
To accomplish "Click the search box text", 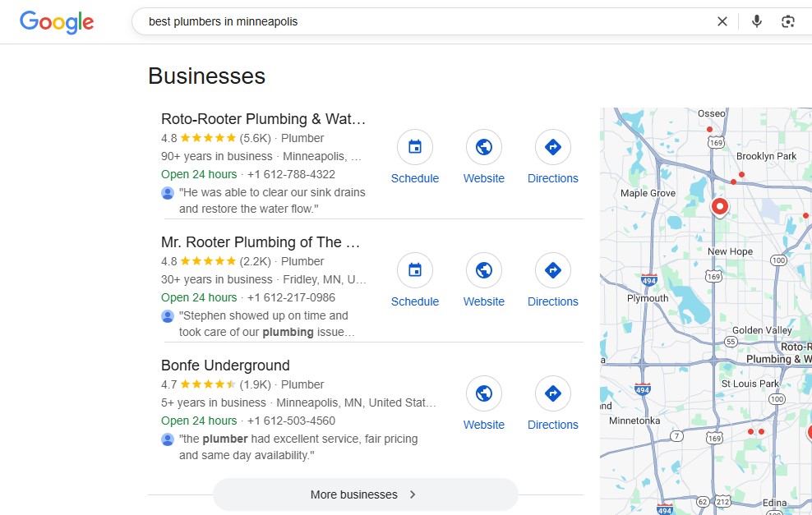I will pos(224,21).
